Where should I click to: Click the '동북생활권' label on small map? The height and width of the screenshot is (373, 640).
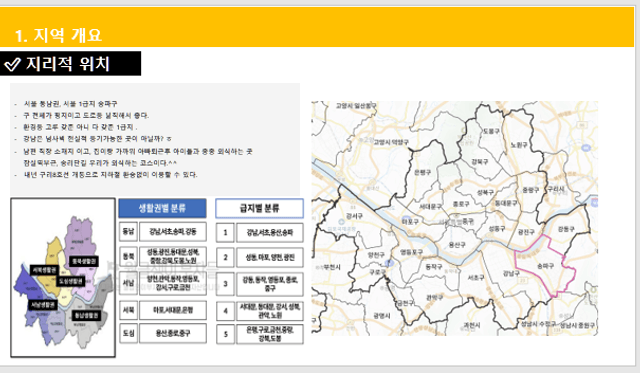84,261
